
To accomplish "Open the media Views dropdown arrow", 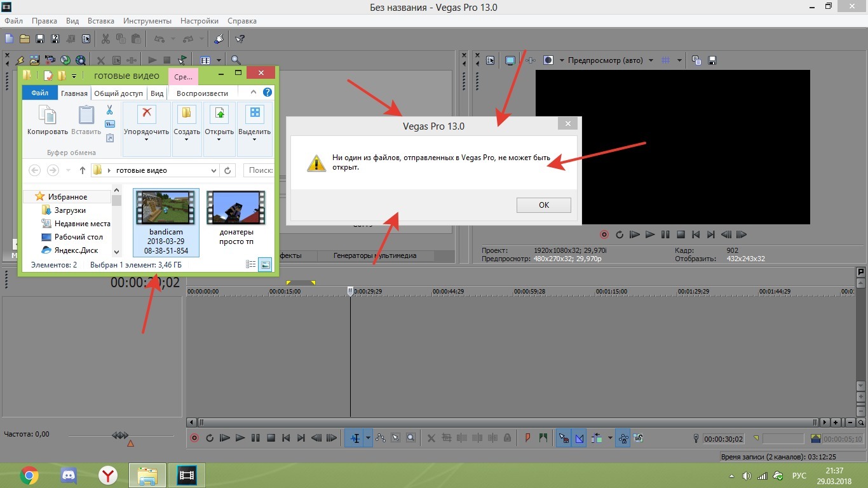I will point(219,60).
